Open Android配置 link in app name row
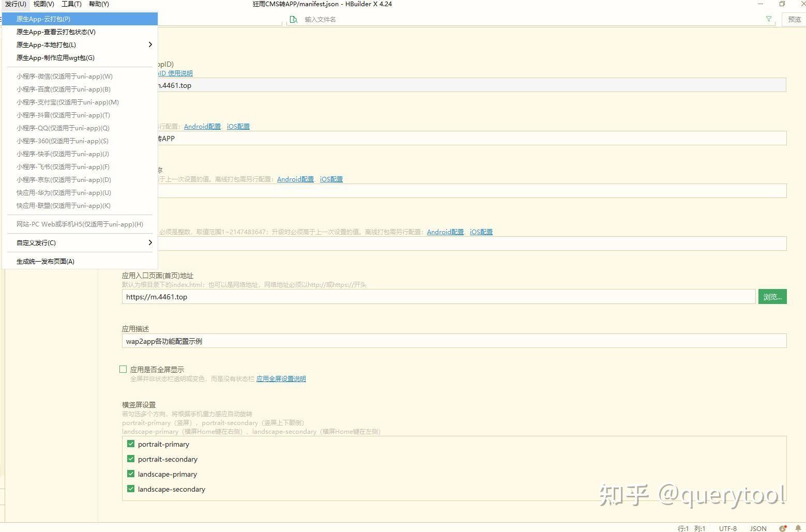The image size is (806, 532). [202, 127]
